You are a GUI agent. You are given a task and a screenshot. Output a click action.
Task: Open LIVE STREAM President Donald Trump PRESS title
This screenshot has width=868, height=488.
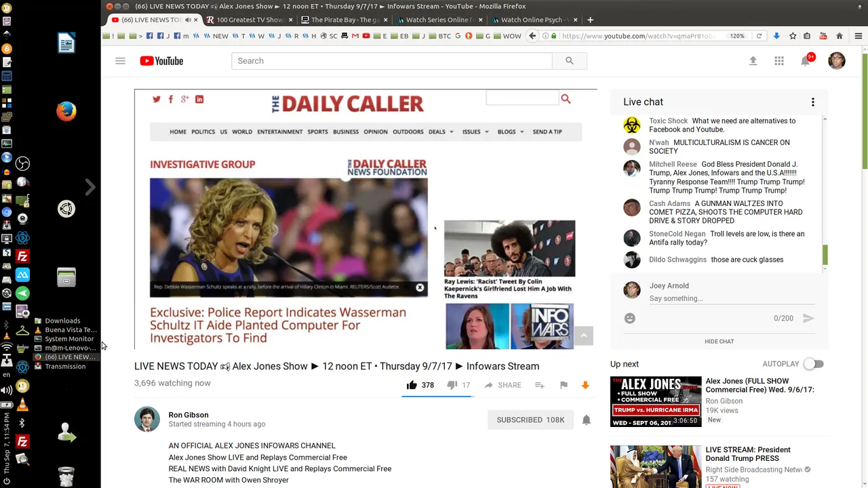(x=748, y=454)
